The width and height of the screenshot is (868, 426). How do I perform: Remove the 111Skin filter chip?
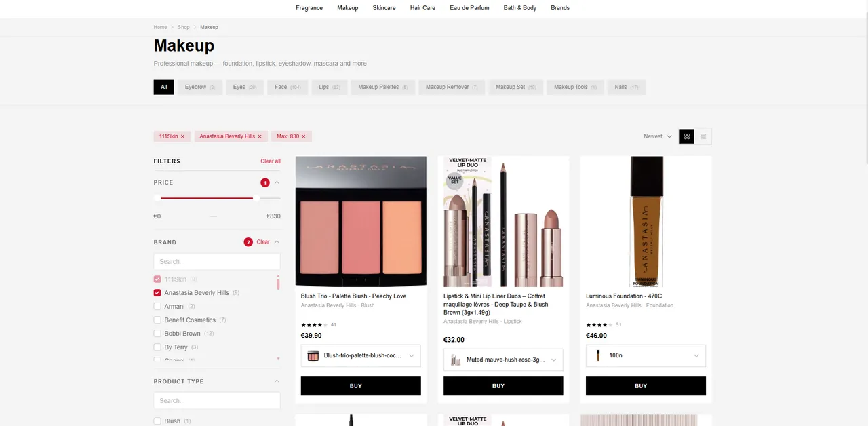[182, 136]
